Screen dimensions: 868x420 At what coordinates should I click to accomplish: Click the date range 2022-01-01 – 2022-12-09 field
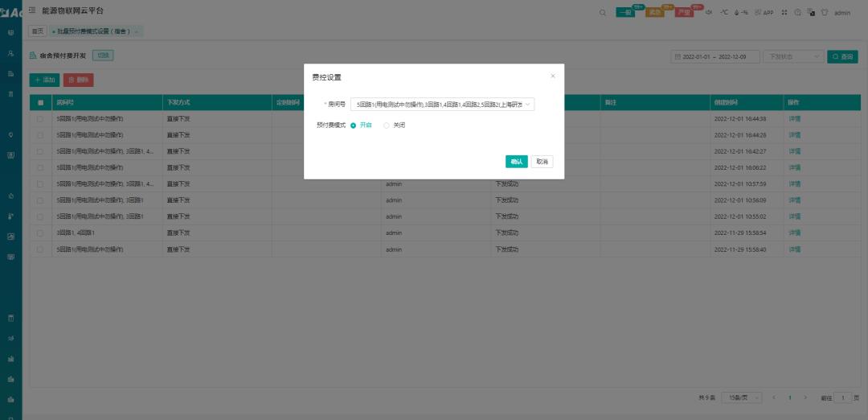click(715, 56)
